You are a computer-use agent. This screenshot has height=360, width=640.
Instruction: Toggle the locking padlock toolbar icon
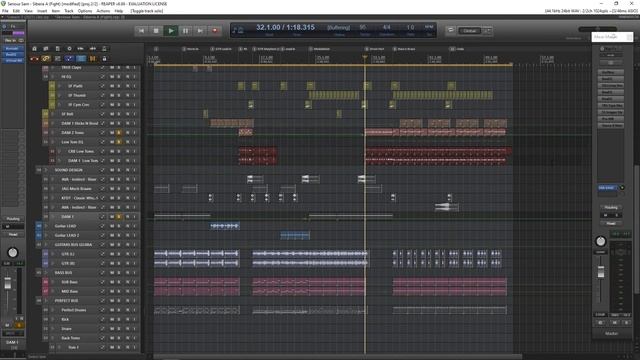coord(104,59)
